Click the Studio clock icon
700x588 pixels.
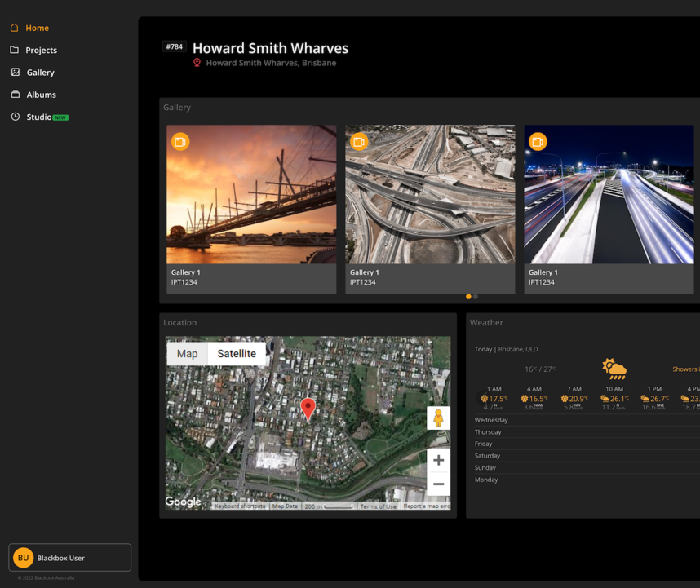click(16, 117)
